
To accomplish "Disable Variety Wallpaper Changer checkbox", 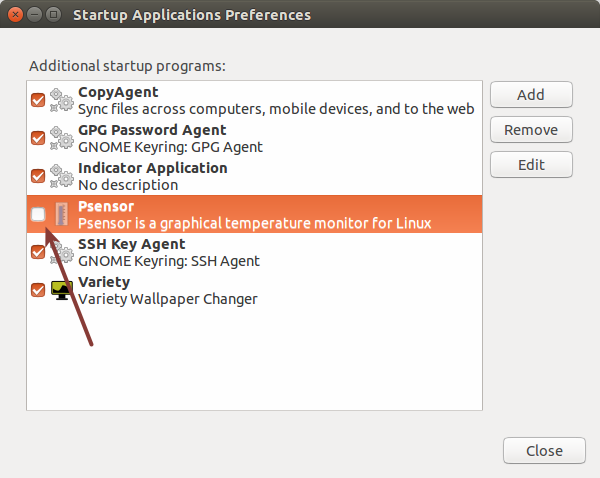I will (x=38, y=290).
